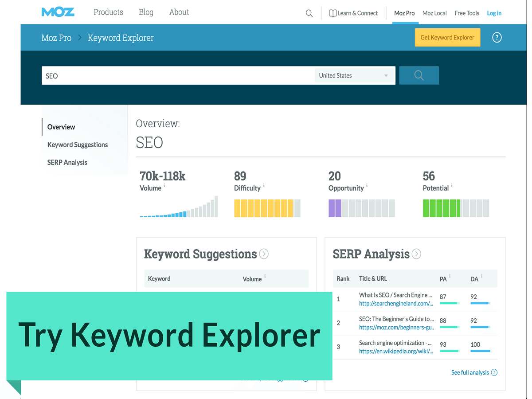Image resolution: width=532 pixels, height=399 pixels.
Task: Click the Keyword Suggestions arrow circle icon
Action: 264,254
